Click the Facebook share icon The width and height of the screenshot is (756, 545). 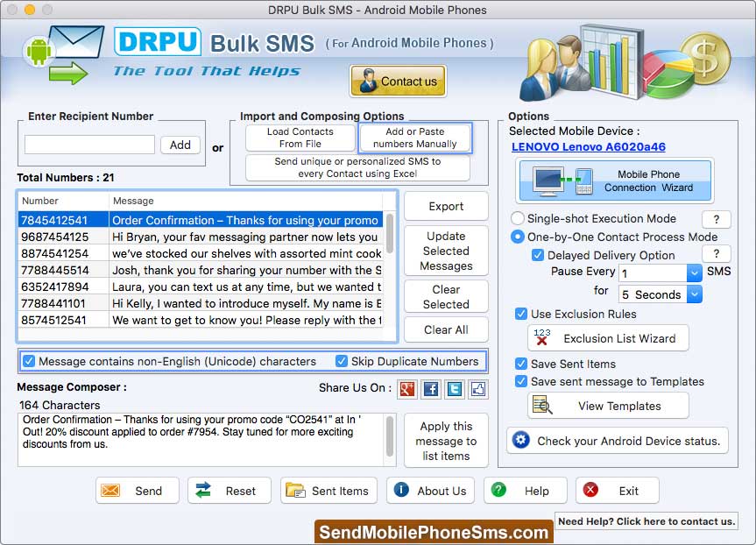pos(431,389)
